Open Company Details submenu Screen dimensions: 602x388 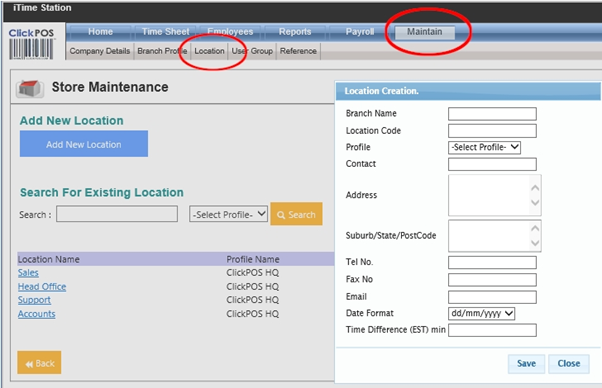tap(100, 51)
